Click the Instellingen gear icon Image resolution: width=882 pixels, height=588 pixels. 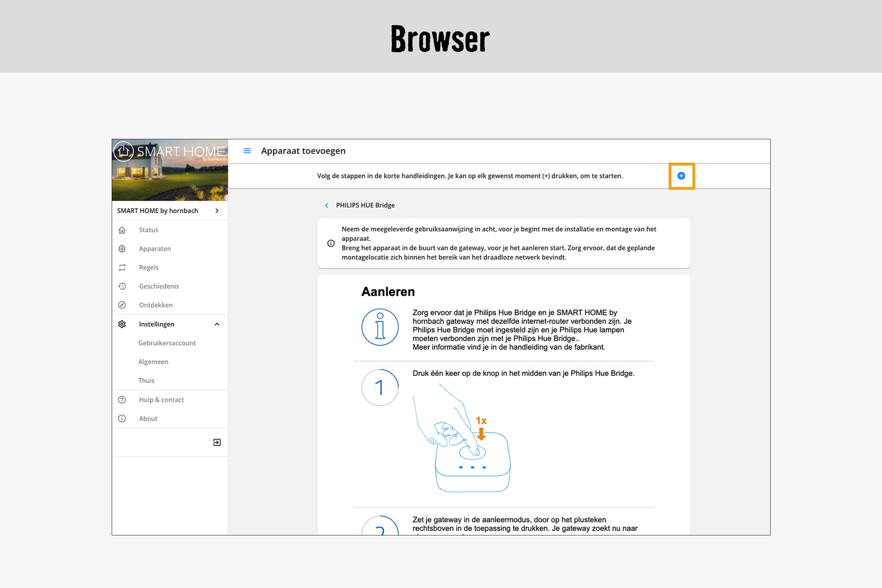[122, 324]
